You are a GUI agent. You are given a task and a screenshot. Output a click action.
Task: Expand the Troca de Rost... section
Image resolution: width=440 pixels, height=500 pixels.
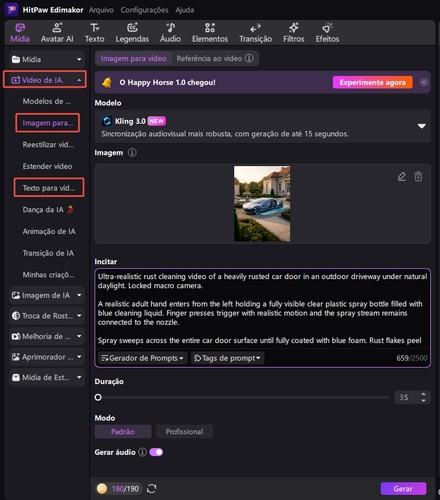[x=47, y=316]
